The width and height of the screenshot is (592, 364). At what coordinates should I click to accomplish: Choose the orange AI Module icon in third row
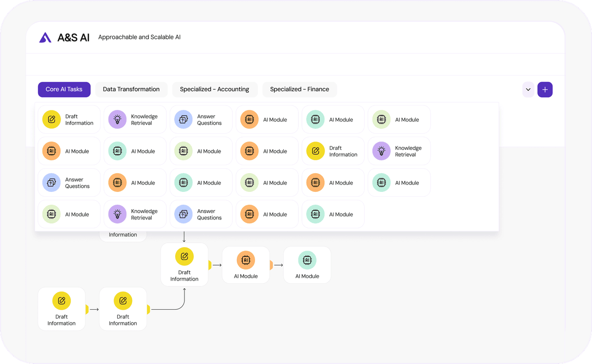(117, 182)
